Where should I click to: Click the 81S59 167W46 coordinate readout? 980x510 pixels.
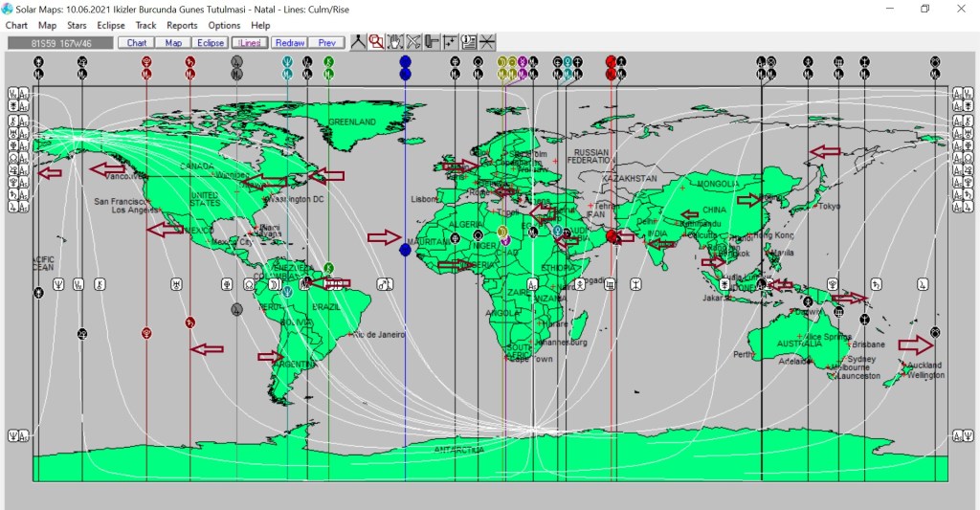point(59,43)
